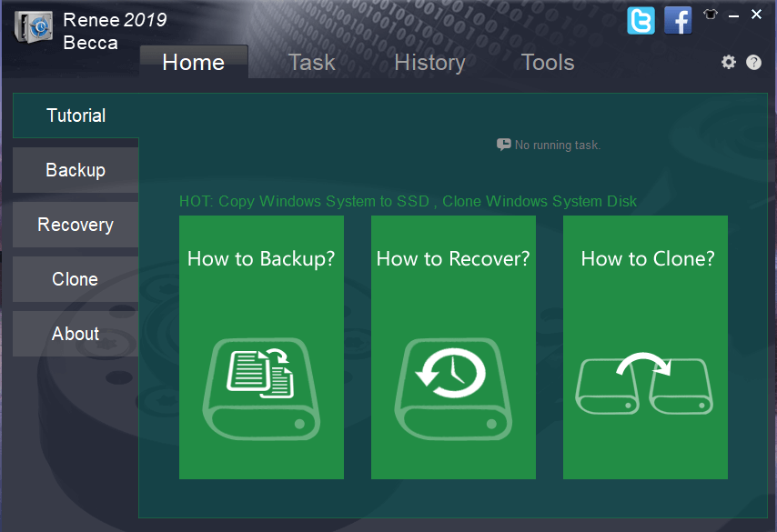This screenshot has width=777, height=532.
Task: Open the skin changer t-shirt icon
Action: point(711,15)
